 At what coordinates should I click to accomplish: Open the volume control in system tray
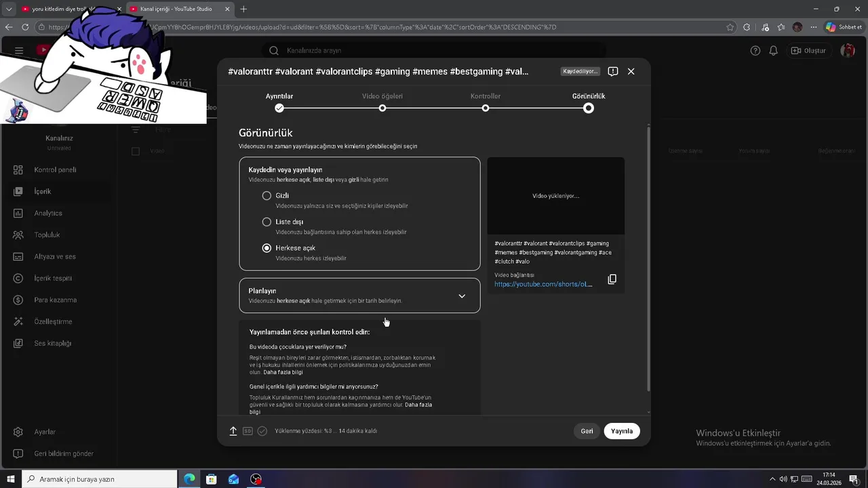coord(783,479)
